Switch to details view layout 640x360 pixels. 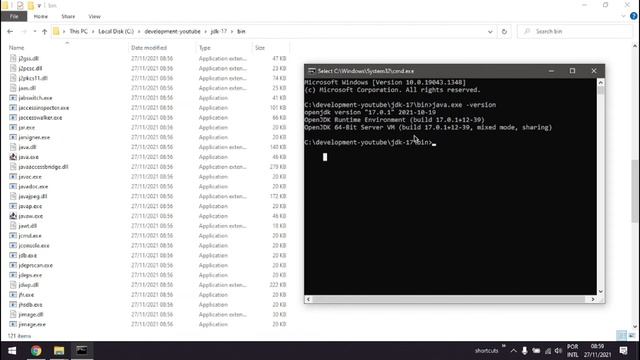point(621,336)
